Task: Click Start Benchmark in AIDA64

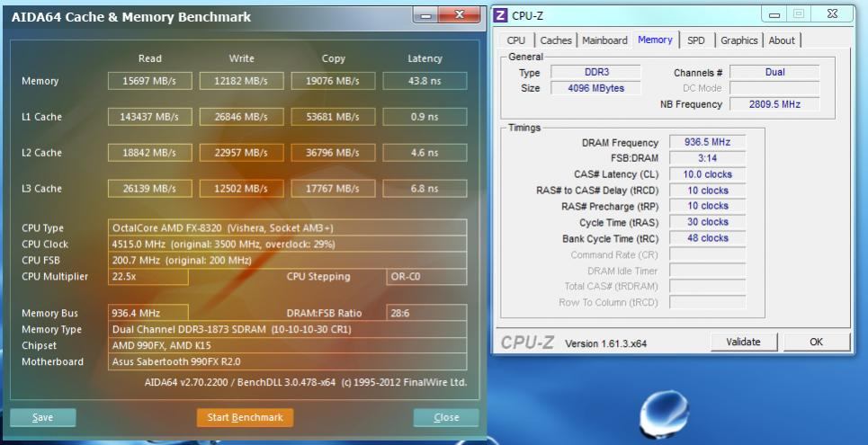Action: pyautogui.click(x=245, y=417)
